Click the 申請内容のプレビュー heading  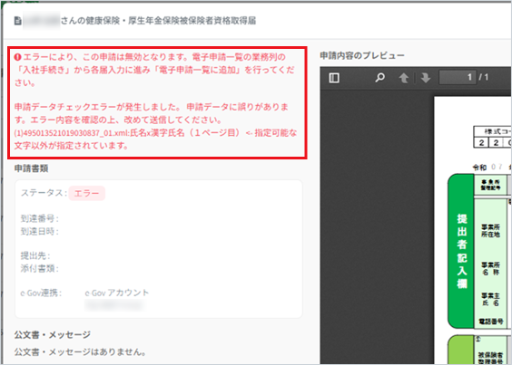coord(362,55)
